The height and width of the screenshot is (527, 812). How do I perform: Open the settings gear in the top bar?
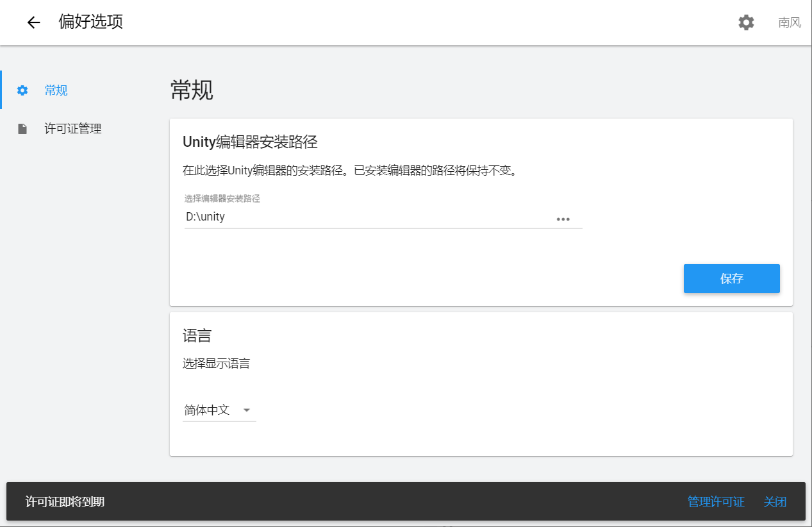pos(745,22)
